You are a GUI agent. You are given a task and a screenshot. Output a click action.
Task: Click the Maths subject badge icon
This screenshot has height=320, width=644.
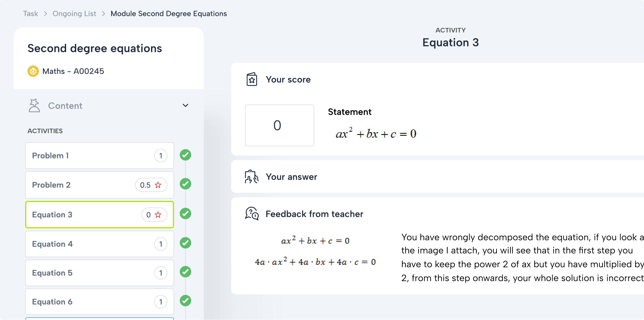click(33, 71)
